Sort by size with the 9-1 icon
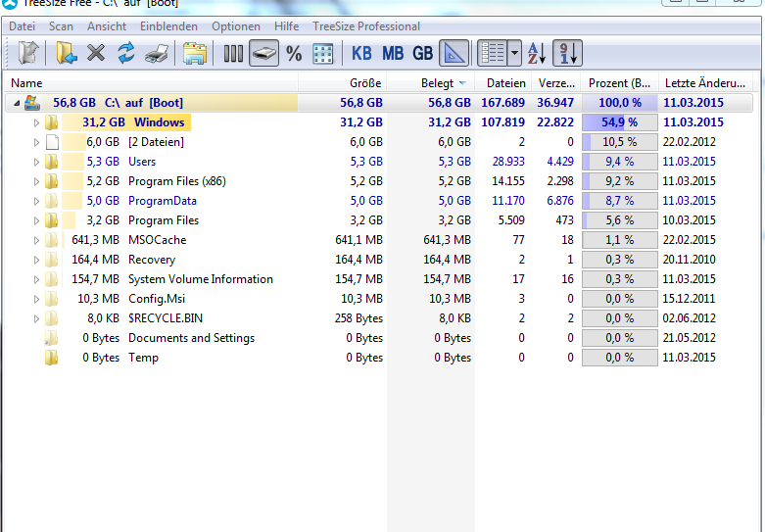Image resolution: width=765 pixels, height=532 pixels. [x=567, y=53]
